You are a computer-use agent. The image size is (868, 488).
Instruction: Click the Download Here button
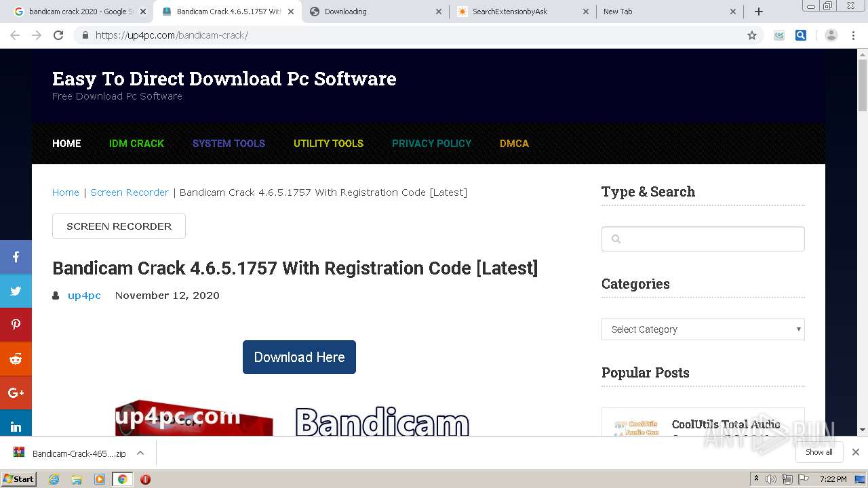click(299, 357)
